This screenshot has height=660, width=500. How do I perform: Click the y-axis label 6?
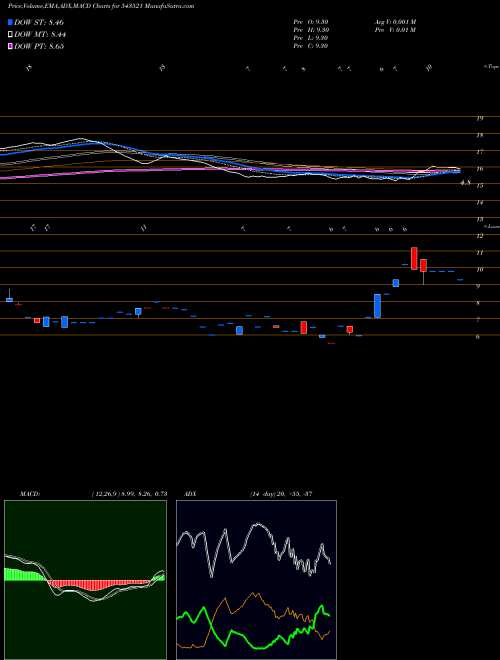tap(479, 337)
